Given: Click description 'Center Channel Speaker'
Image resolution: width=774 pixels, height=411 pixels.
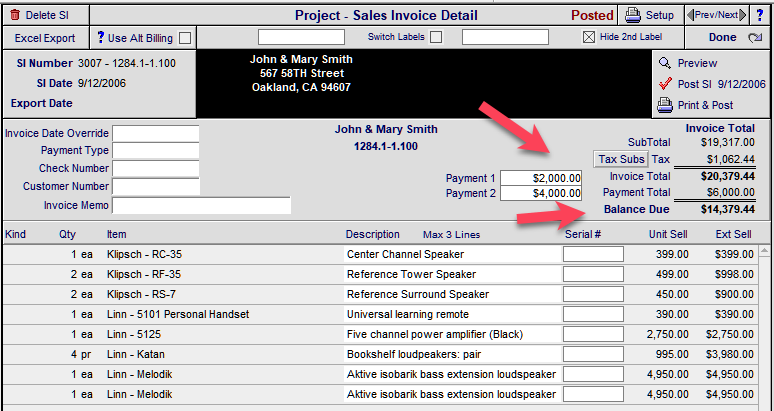Looking at the screenshot, I should point(405,255).
